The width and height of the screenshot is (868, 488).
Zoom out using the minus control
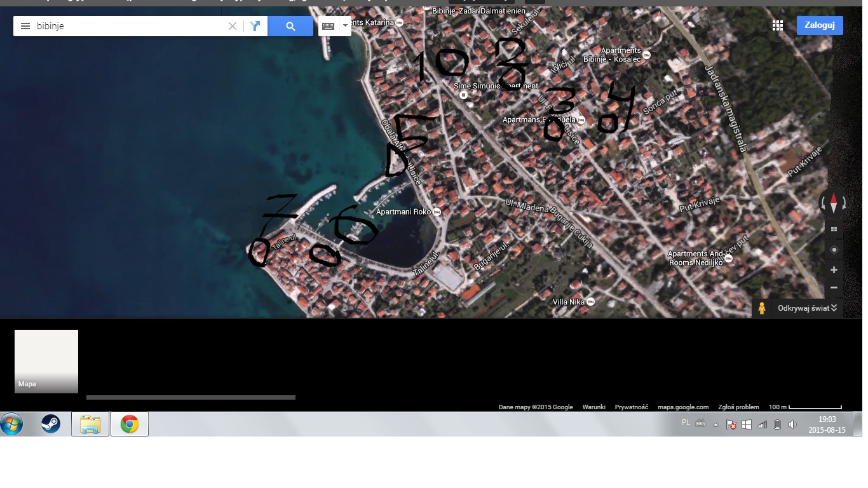834,288
